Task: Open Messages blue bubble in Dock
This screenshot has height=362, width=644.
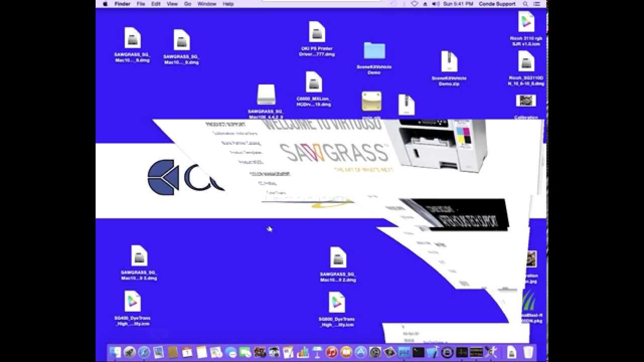Action: (231, 352)
